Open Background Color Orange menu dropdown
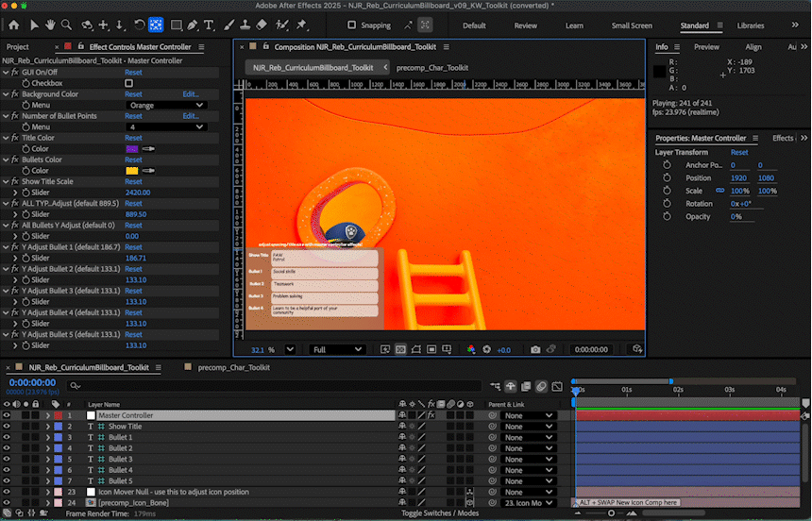 (166, 105)
